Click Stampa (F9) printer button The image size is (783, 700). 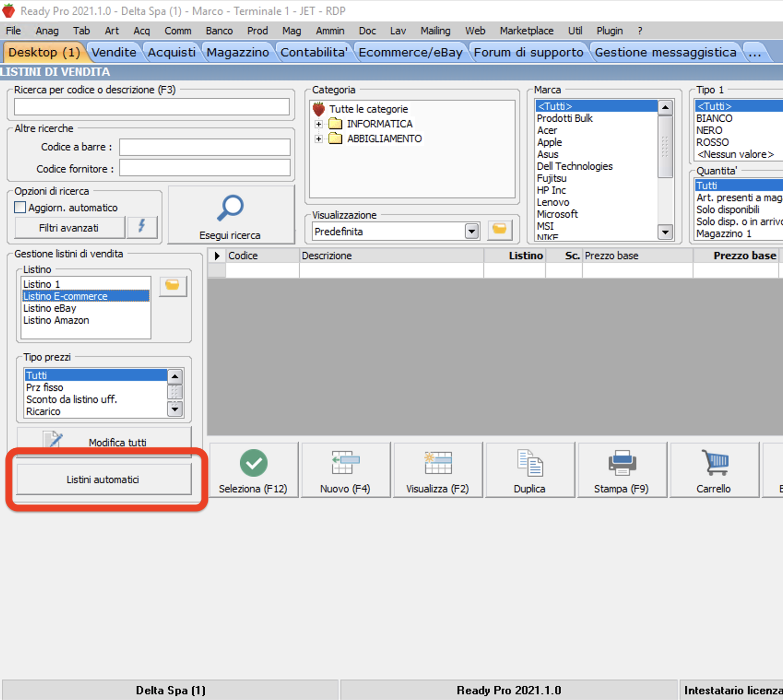622,470
